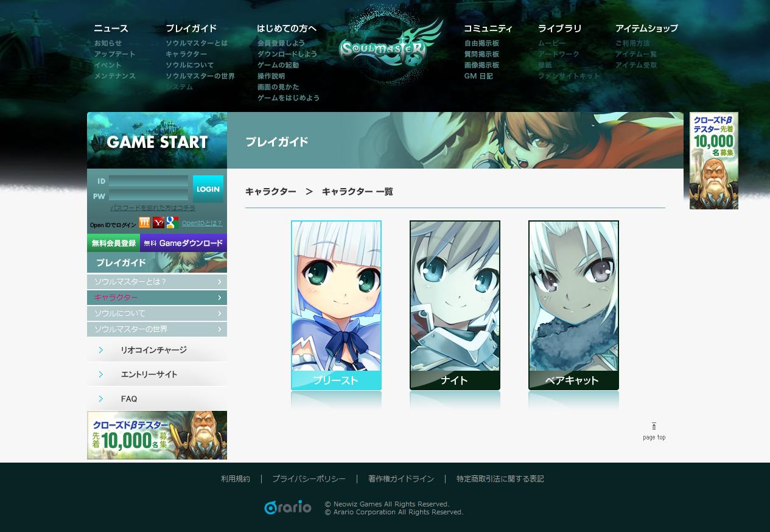The width and height of the screenshot is (770, 532).
Task: Select the ナイト character card
Action: [x=455, y=305]
